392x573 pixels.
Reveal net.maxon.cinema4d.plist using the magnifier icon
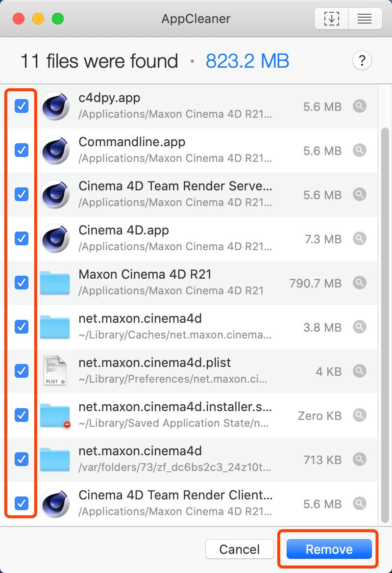pos(360,371)
